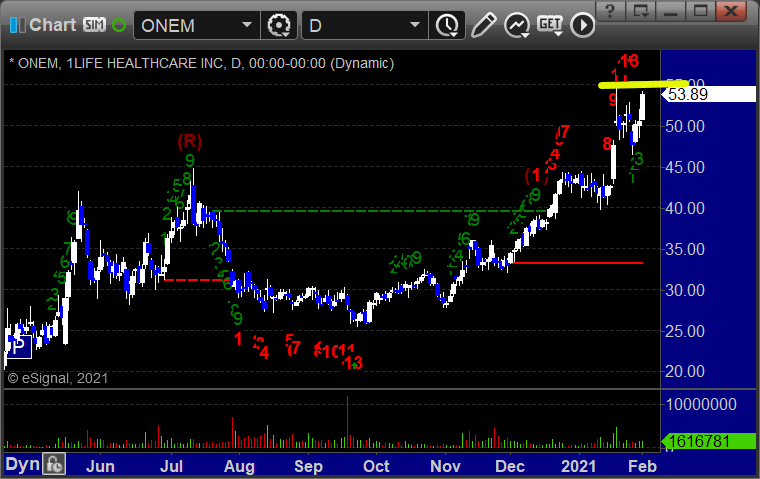
Task: Click the P marker on the chart
Action: coord(18,347)
